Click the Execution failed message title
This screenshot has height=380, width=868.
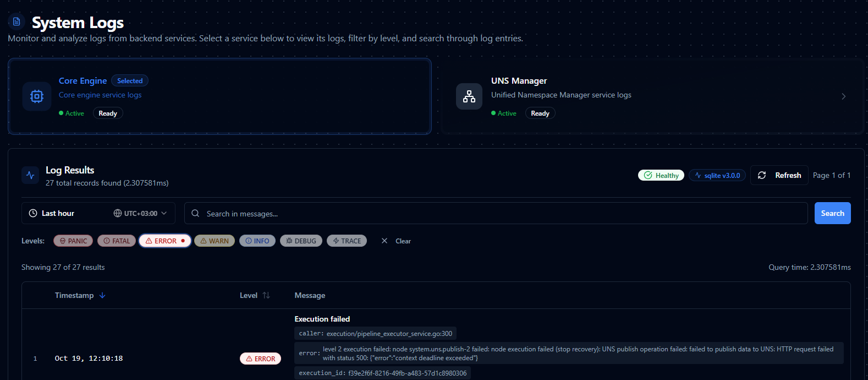tap(322, 319)
